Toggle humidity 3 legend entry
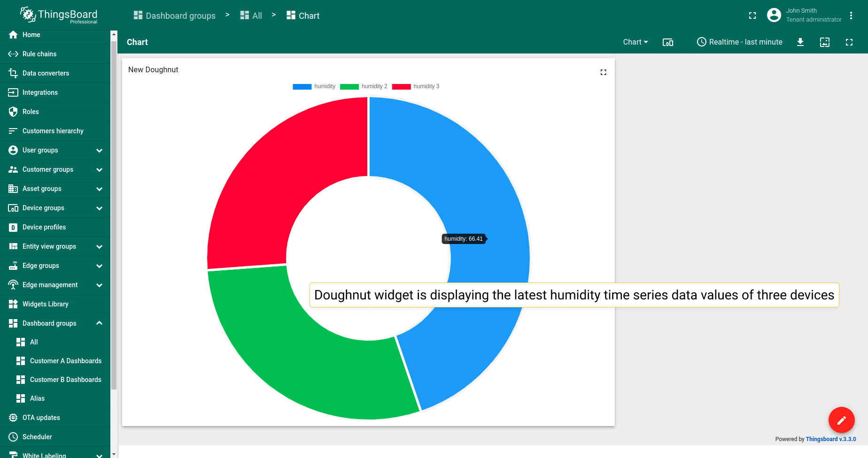 [x=416, y=86]
